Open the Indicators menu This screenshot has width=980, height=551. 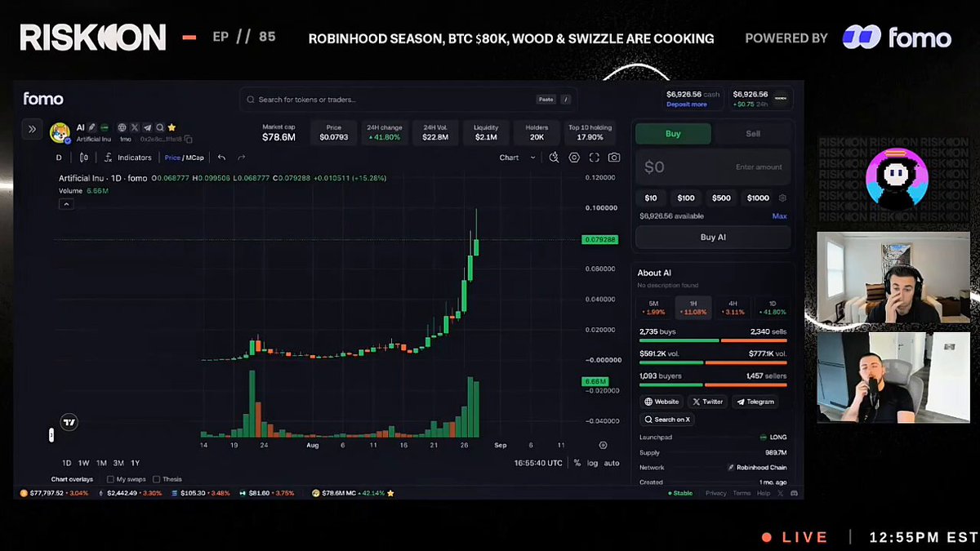coord(128,158)
